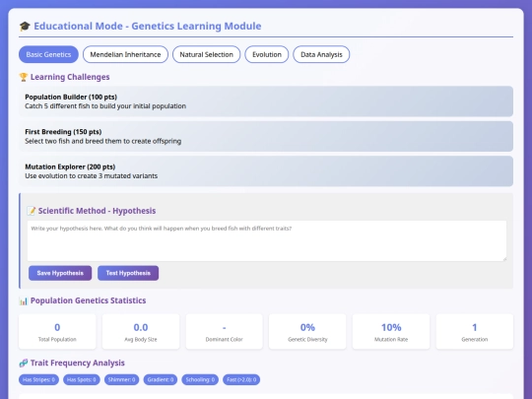The image size is (532, 399).
Task: Select the Mutation Rate stat card
Action: pyautogui.click(x=391, y=331)
